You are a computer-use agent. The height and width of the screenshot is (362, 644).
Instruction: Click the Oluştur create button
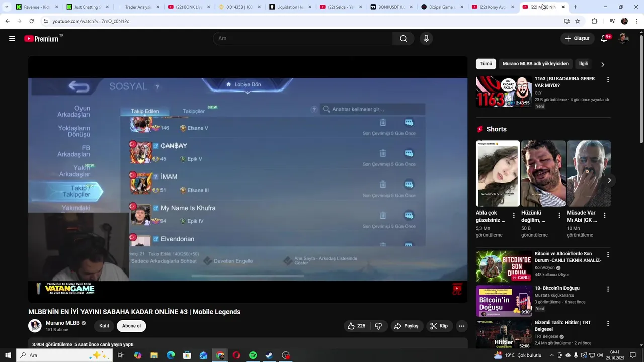(577, 39)
